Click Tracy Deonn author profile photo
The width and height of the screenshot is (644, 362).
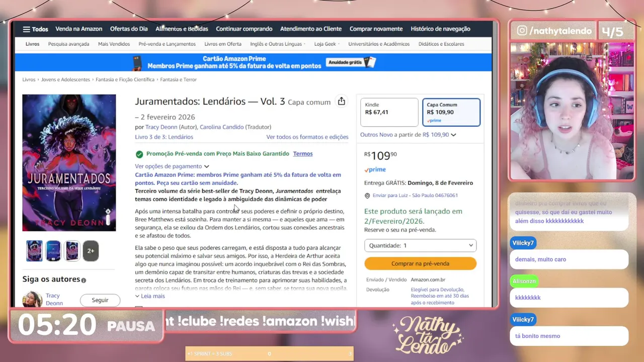[x=32, y=299]
